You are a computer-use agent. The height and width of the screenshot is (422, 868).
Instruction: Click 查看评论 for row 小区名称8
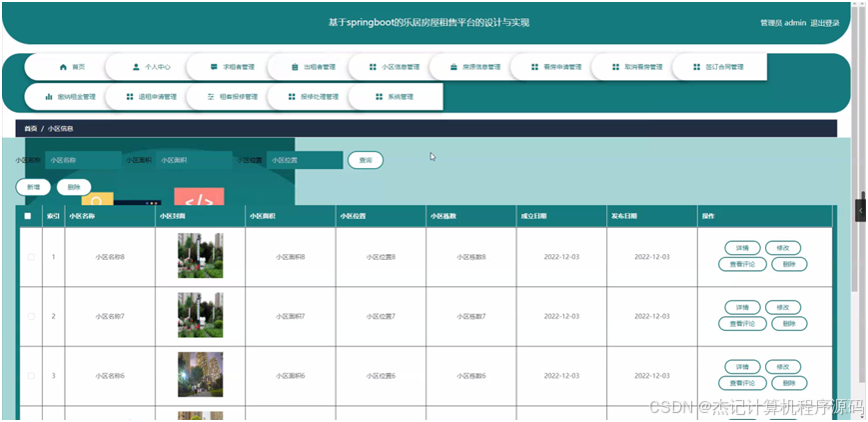point(742,265)
